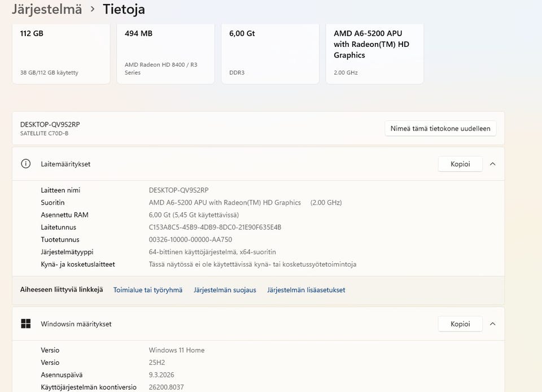542x392 pixels.
Task: Open the Järjestelmän suojaus link
Action: [x=225, y=290]
